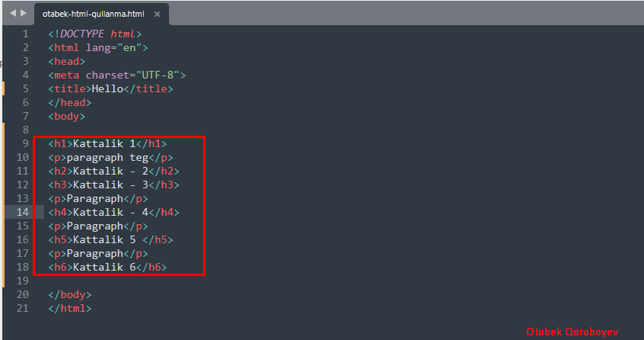The height and width of the screenshot is (340, 644).
Task: Place cursor on closing body tag
Action: 70,294
